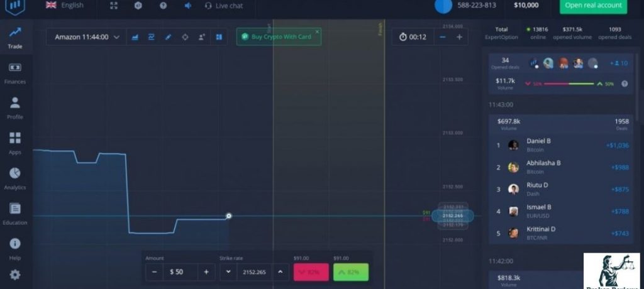Go to the Profile page
The width and height of the screenshot is (644, 289).
pos(15,108)
